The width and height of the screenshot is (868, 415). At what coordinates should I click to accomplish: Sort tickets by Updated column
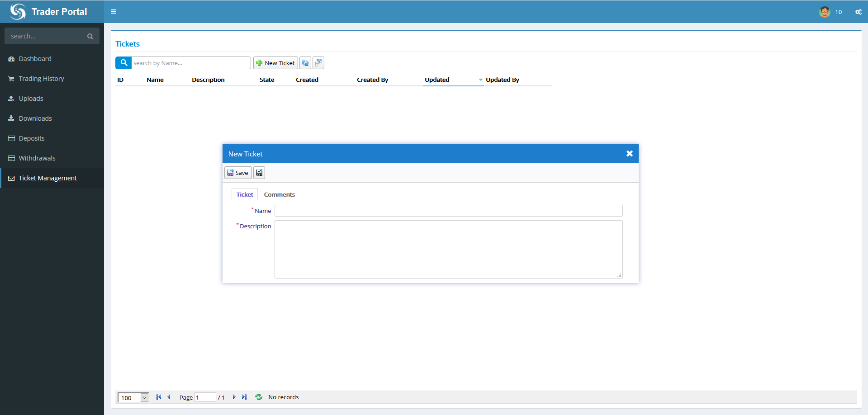[x=437, y=80]
